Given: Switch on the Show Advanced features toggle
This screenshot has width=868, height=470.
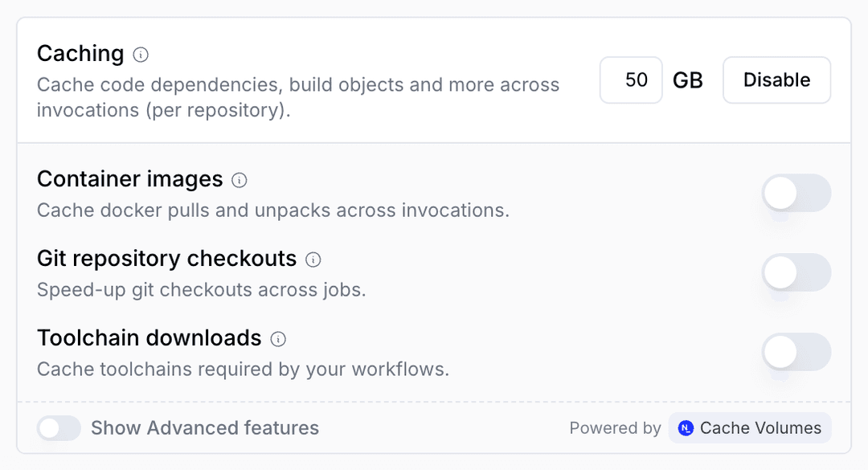Looking at the screenshot, I should tap(59, 428).
